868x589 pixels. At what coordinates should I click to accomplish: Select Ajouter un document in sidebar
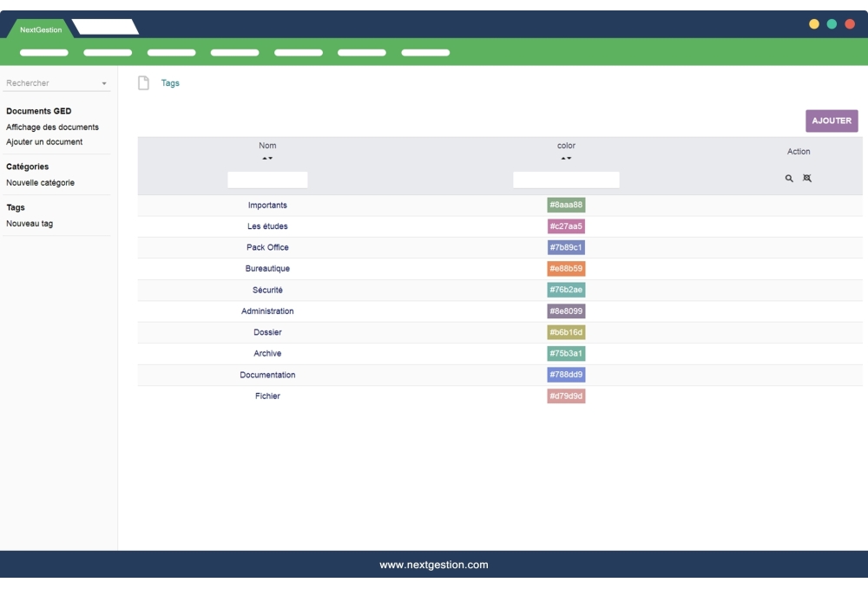coord(44,141)
